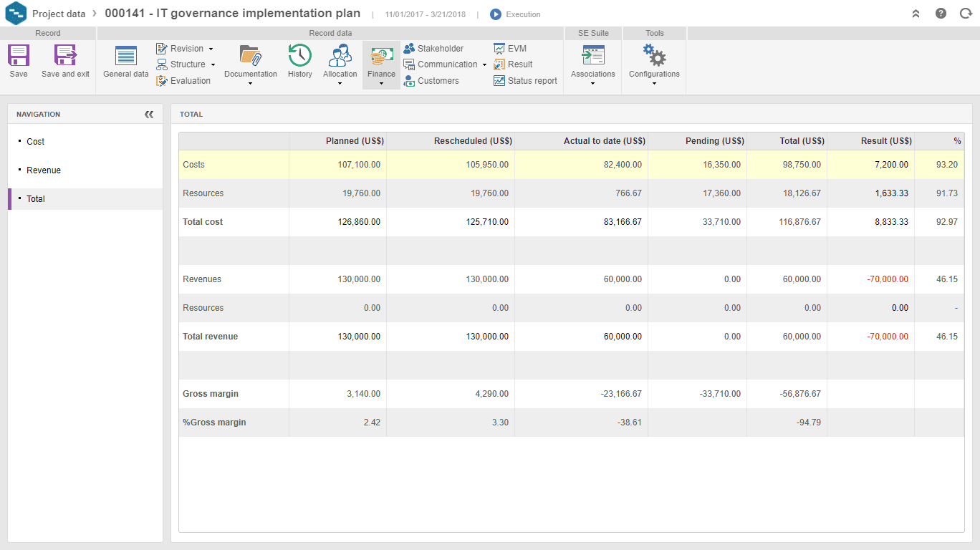Click the Communication icon

(409, 64)
